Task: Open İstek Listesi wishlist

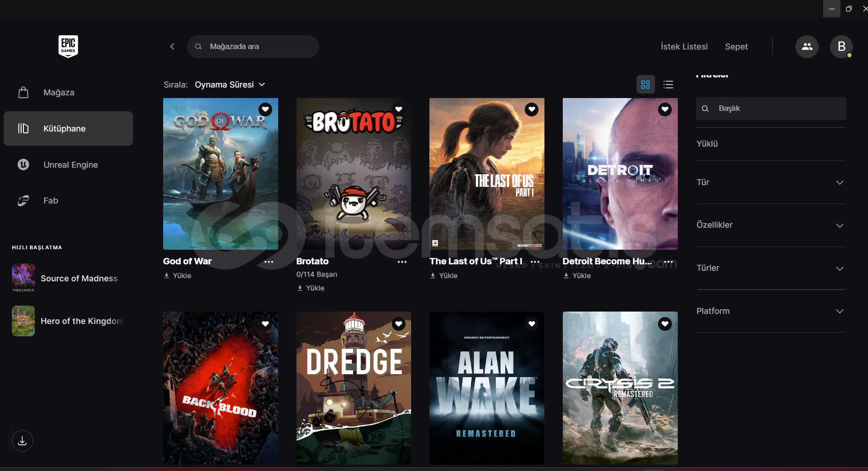Action: tap(684, 46)
